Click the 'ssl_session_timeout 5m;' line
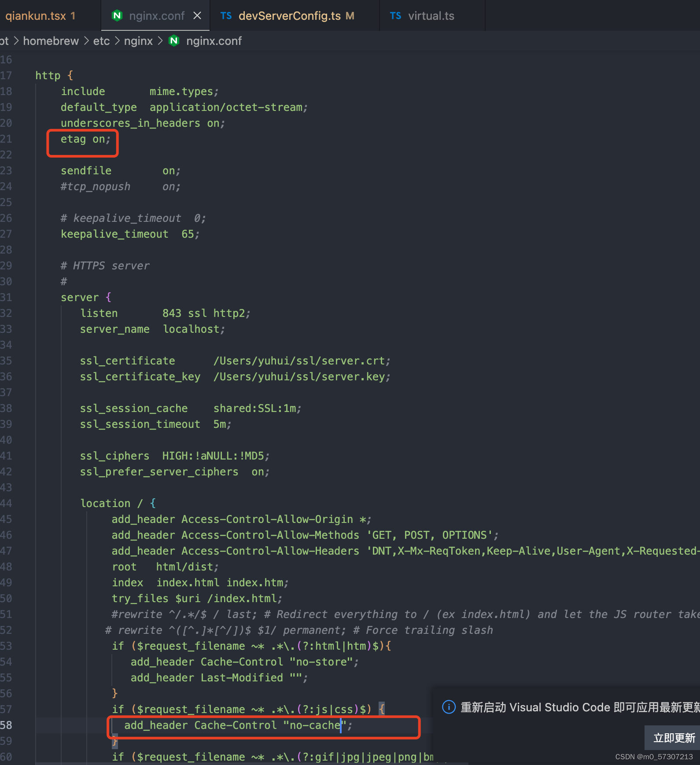Image resolution: width=700 pixels, height=765 pixels. 155,424
